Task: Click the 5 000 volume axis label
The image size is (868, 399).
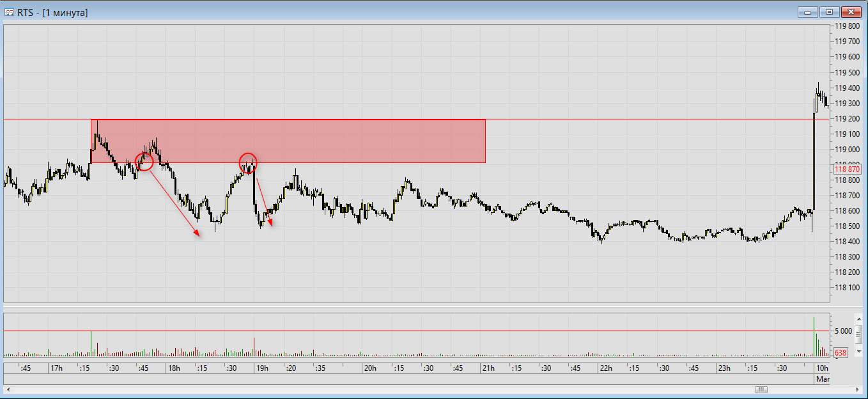Action: (842, 331)
